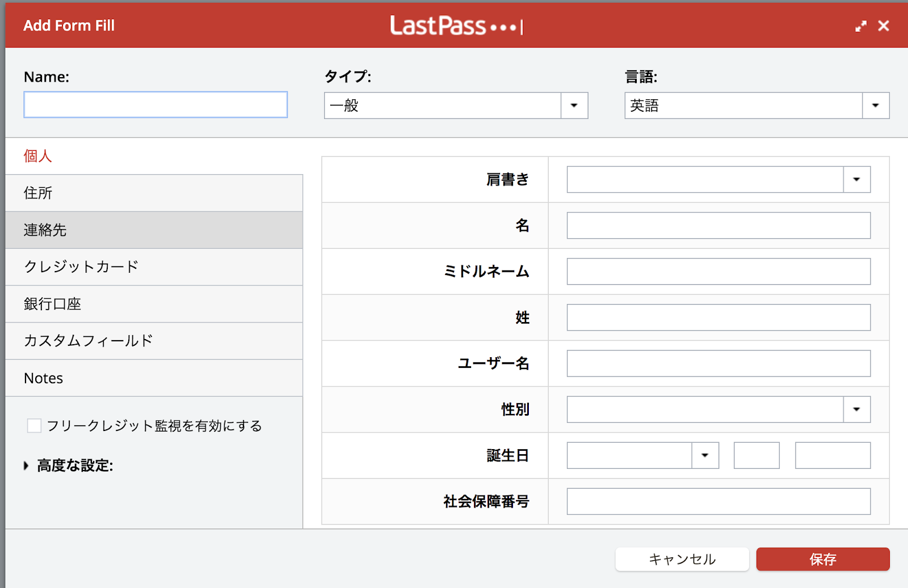Click the expand dialog icon in header

pyautogui.click(x=861, y=26)
